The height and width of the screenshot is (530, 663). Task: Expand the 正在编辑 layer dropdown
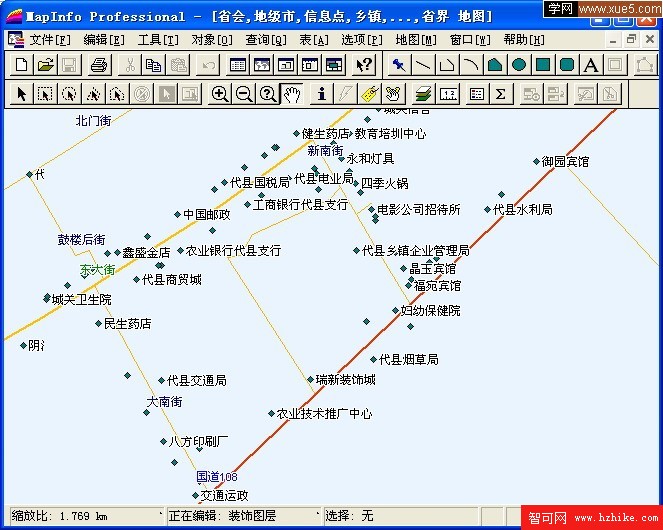318,514
